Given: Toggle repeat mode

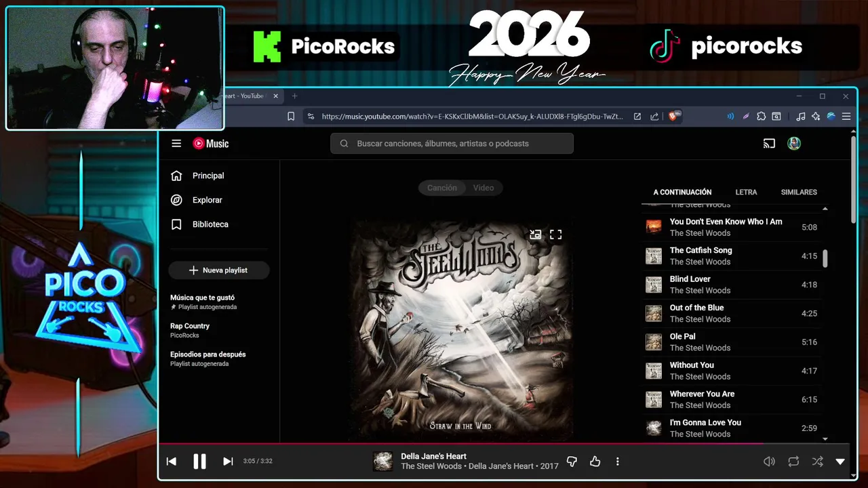Looking at the screenshot, I should pos(793,462).
